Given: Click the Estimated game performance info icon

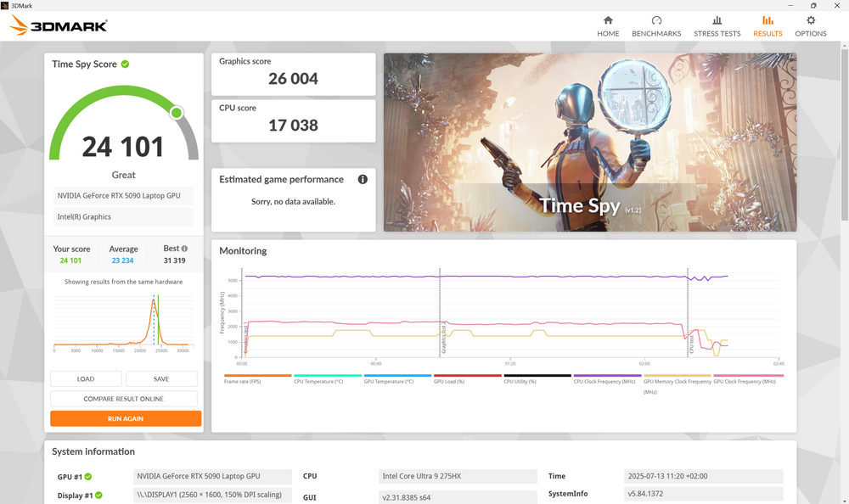Looking at the screenshot, I should [363, 180].
